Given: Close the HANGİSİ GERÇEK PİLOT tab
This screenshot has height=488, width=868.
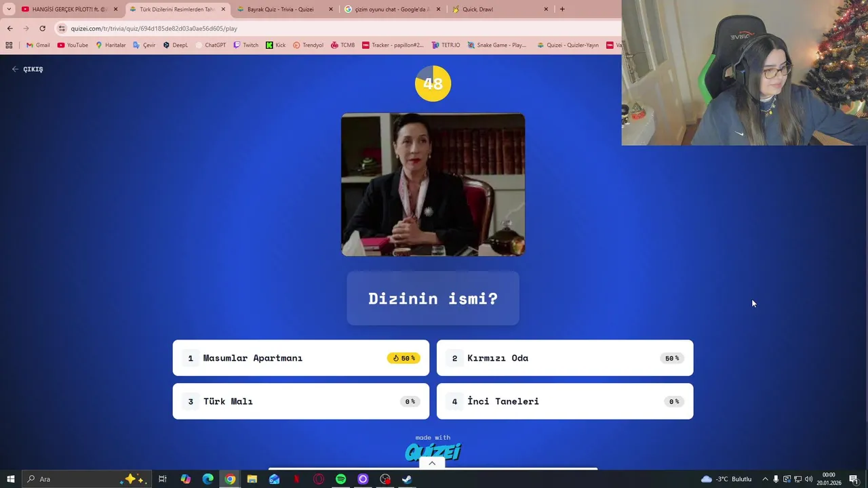Looking at the screenshot, I should (115, 9).
